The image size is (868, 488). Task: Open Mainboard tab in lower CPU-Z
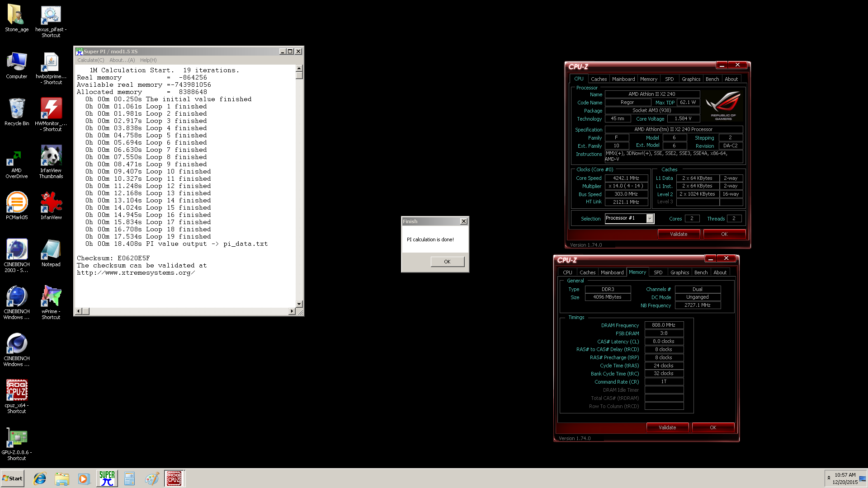(x=612, y=272)
